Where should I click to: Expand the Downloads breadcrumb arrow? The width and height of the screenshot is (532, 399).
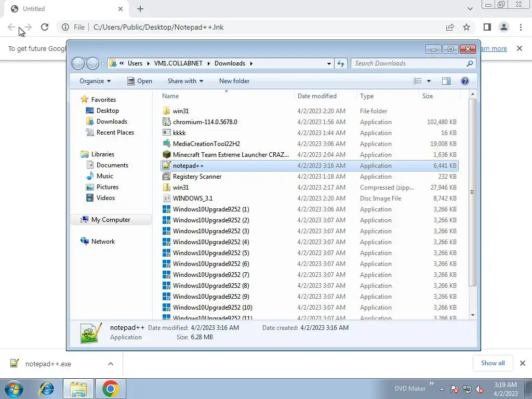pos(251,63)
